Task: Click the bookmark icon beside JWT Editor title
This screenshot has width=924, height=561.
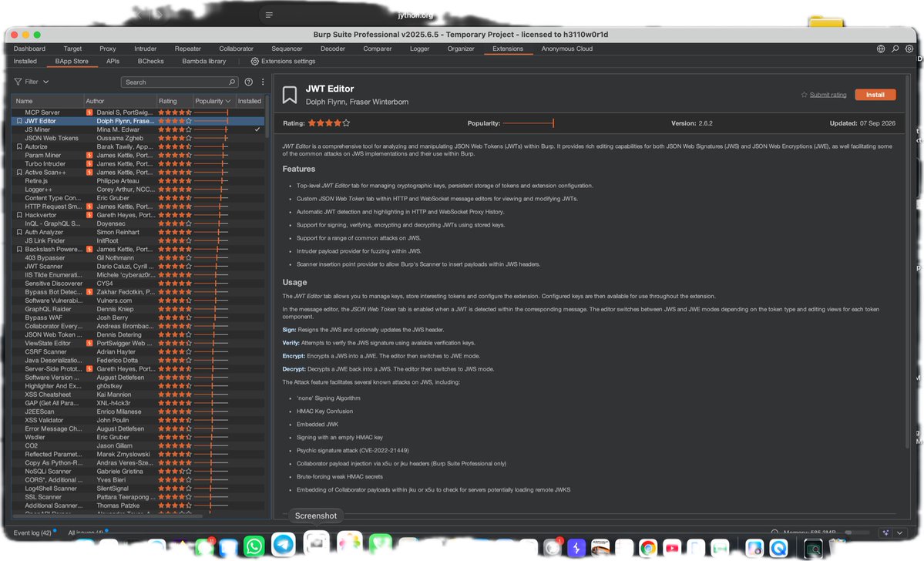Action: [289, 95]
